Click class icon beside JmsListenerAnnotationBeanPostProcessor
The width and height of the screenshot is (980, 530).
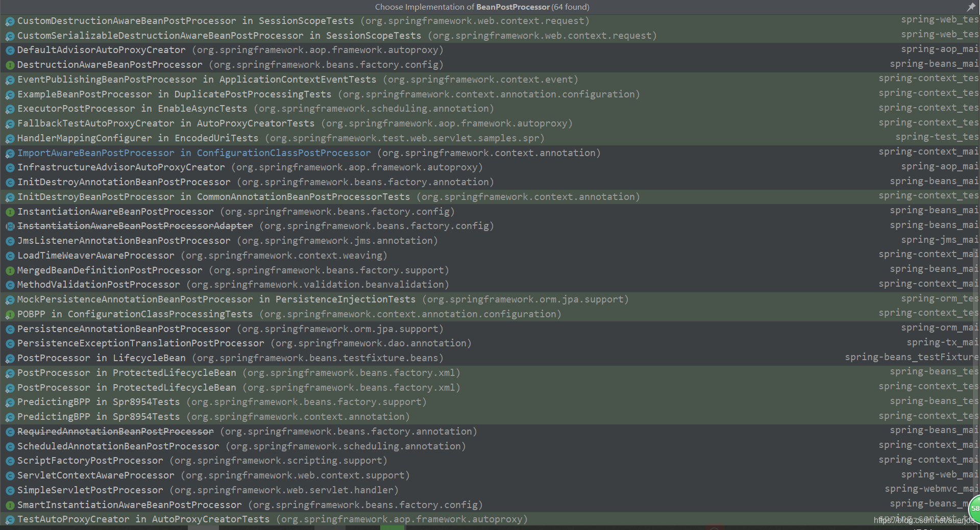(10, 241)
